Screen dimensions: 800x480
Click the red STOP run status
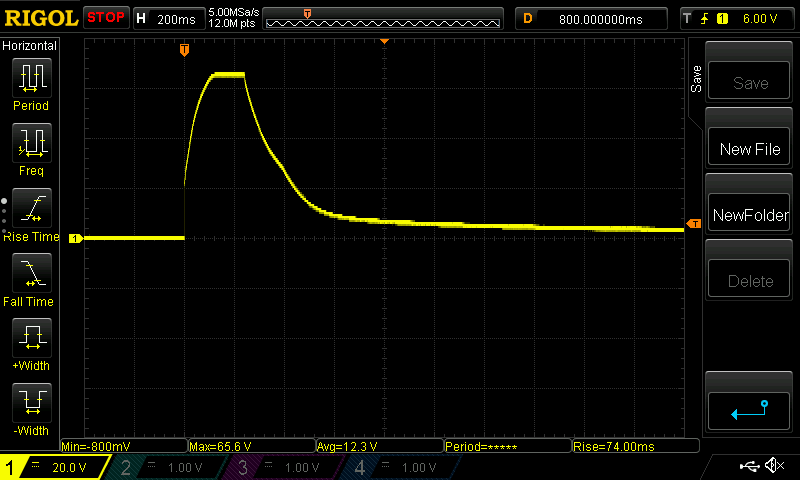(106, 18)
